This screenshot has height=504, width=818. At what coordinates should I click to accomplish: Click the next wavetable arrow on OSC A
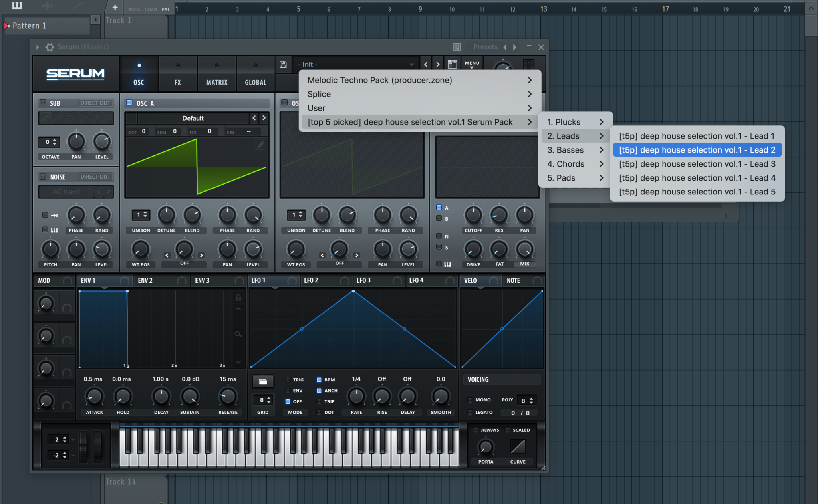pyautogui.click(x=264, y=118)
